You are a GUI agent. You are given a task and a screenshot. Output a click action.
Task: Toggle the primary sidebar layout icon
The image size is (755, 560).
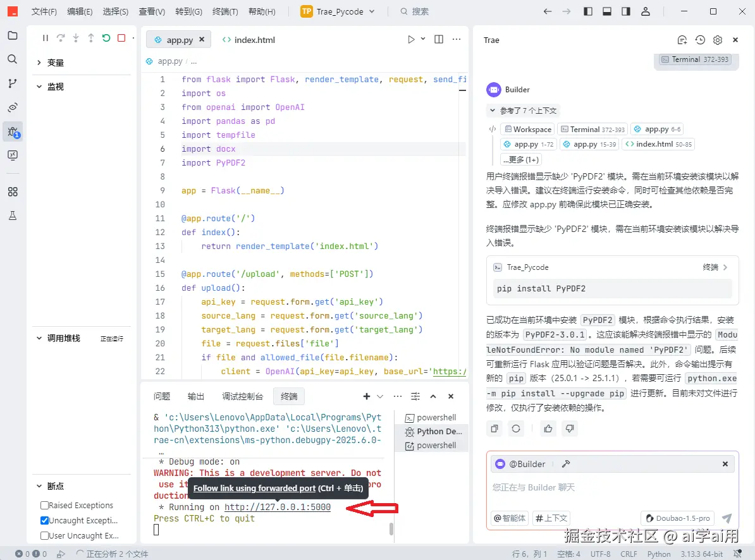click(588, 11)
